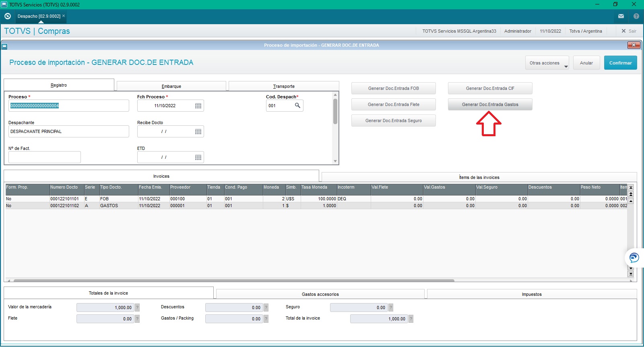Click the invoices grid horizontal scrollbar
The image size is (644, 347).
point(234,281)
